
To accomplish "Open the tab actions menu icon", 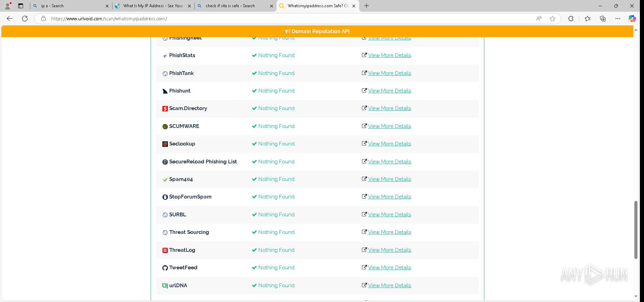I will coord(21,6).
